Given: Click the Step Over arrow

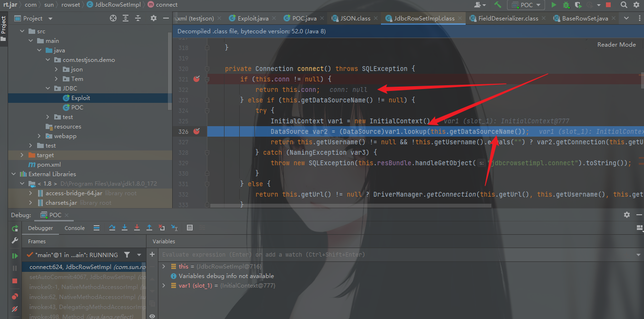Looking at the screenshot, I should pos(112,228).
